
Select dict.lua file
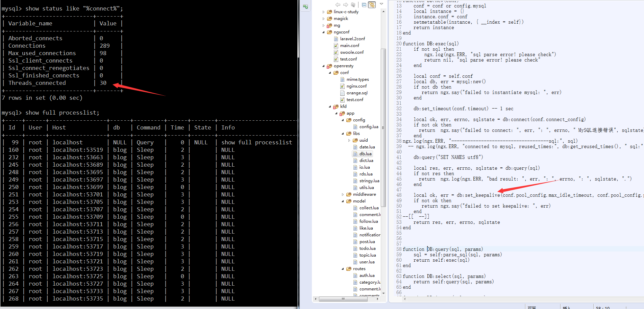(x=366, y=161)
